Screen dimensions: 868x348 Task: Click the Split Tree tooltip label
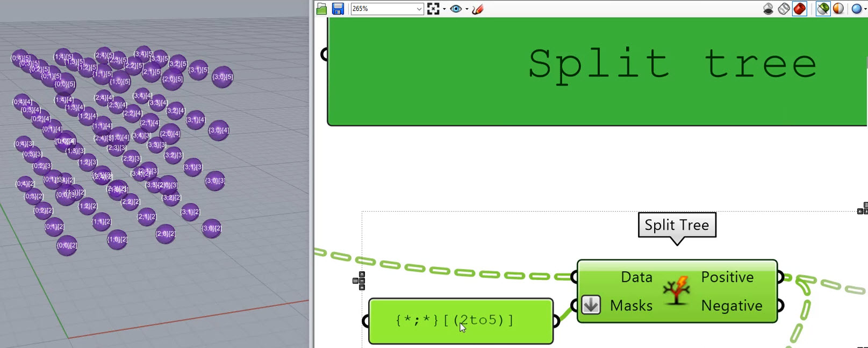[x=677, y=225]
